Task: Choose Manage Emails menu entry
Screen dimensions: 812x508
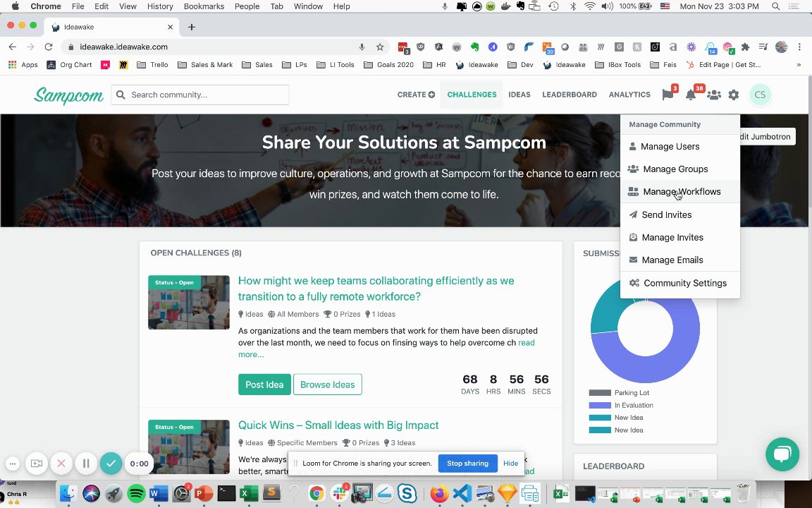Action: tap(680, 260)
